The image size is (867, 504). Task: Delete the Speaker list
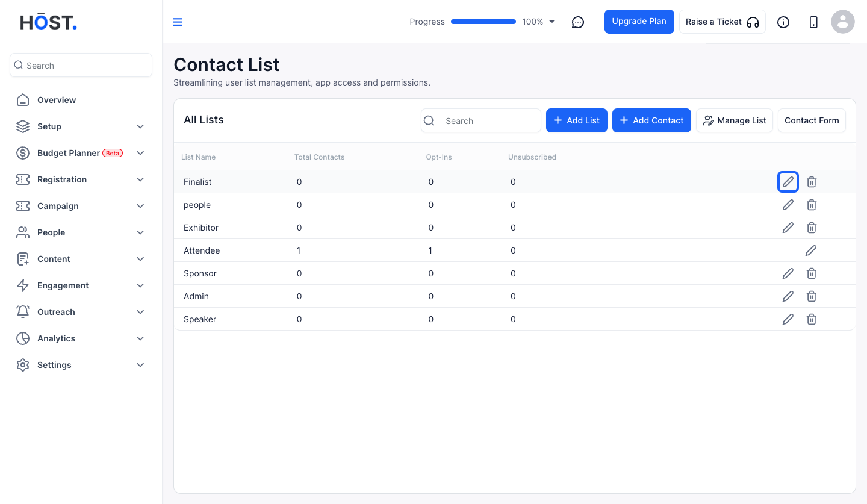pos(812,319)
